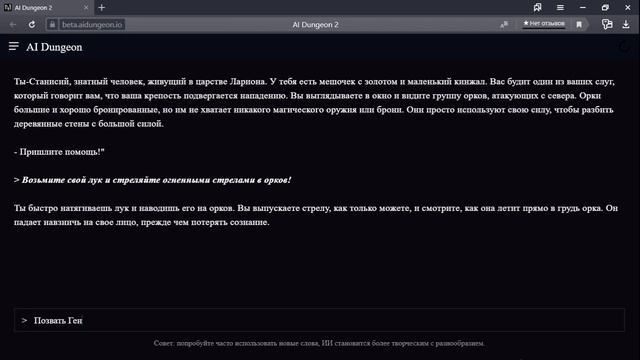Click the 'Совет:' tip line at bottom
The height and width of the screenshot is (360, 640).
click(x=319, y=343)
